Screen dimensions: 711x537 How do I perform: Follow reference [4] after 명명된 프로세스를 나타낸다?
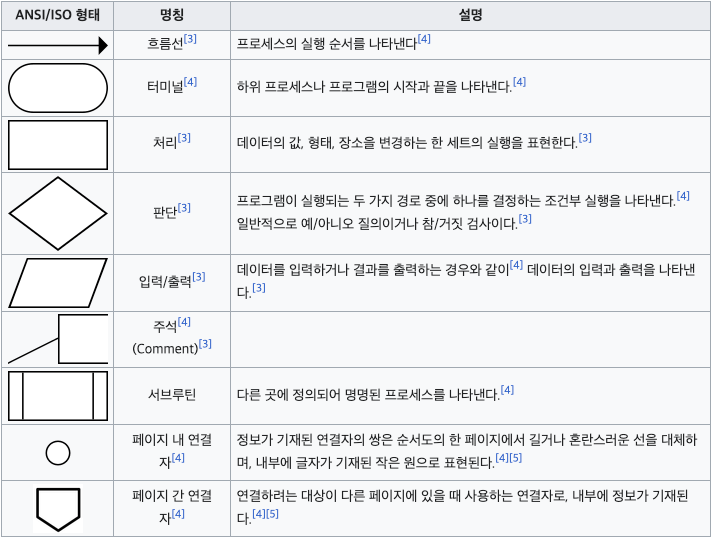click(507, 391)
